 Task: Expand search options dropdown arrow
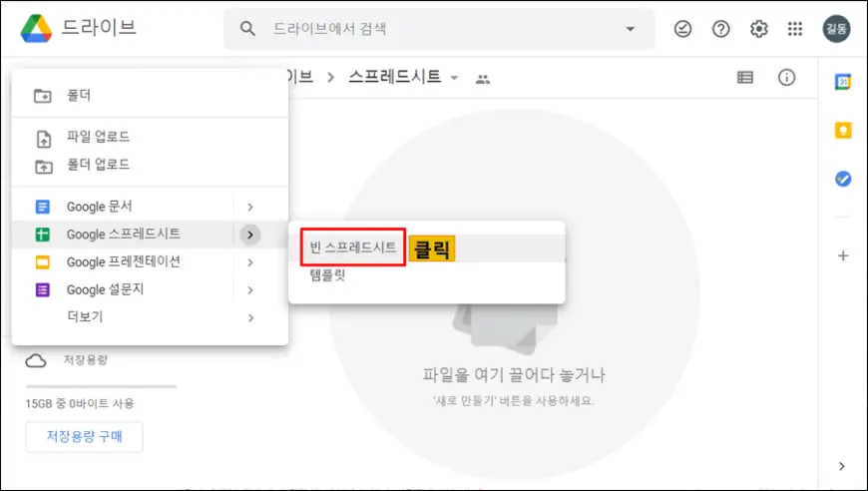point(630,29)
